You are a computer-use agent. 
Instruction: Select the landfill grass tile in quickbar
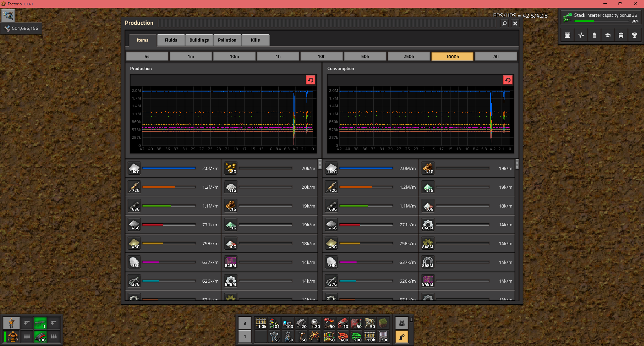[383, 323]
